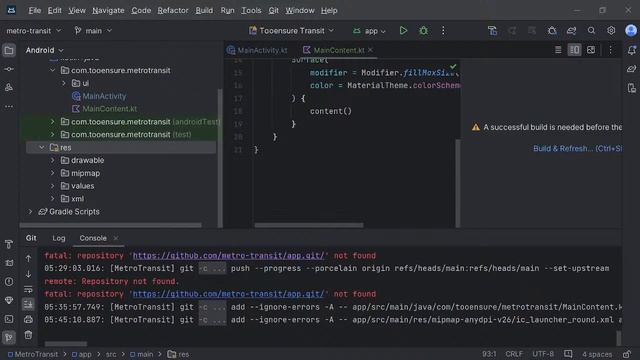Open Logcat tool window

tap(9, 263)
